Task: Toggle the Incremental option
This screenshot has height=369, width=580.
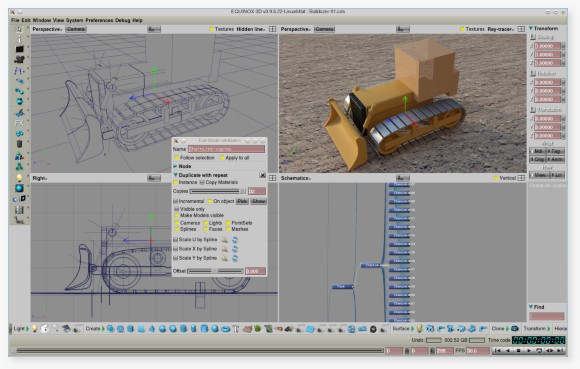Action: coord(176,201)
